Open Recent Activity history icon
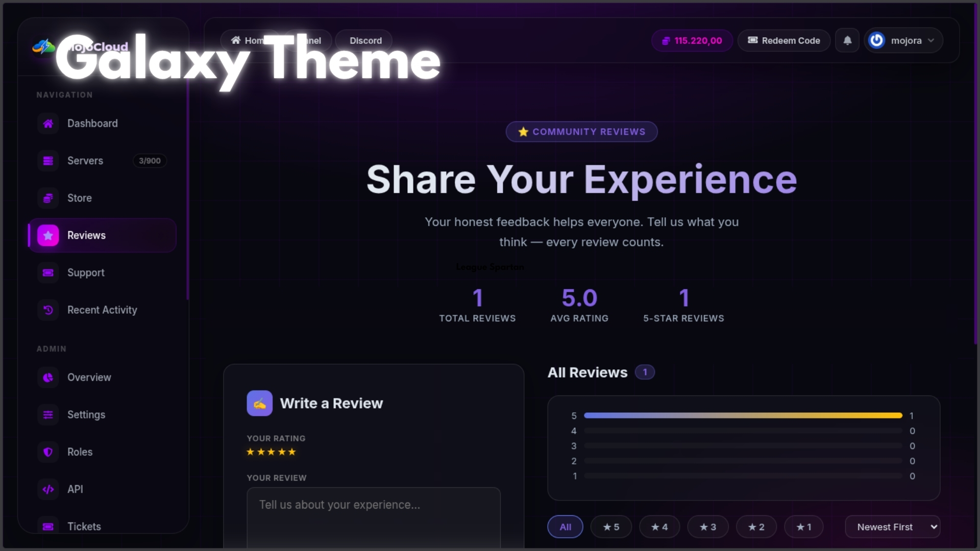This screenshot has width=980, height=551. tap(48, 310)
